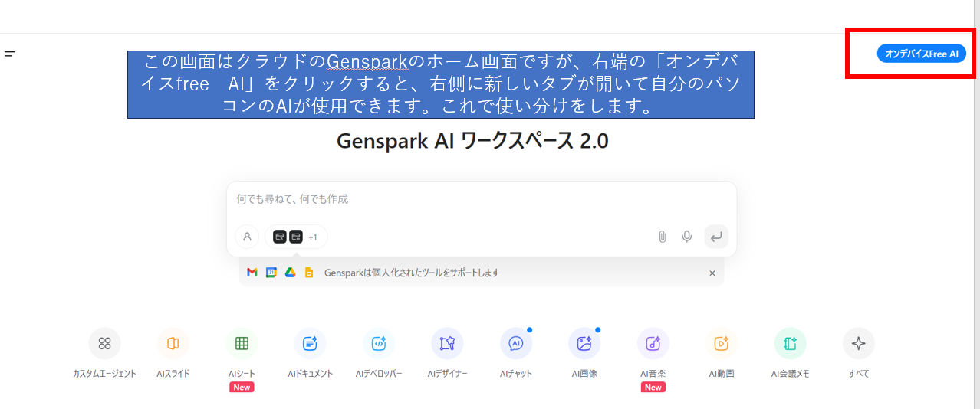This screenshot has width=980, height=409.
Task: Click the Genspark AI ワークスペース 2.0 heading
Action: 472,142
